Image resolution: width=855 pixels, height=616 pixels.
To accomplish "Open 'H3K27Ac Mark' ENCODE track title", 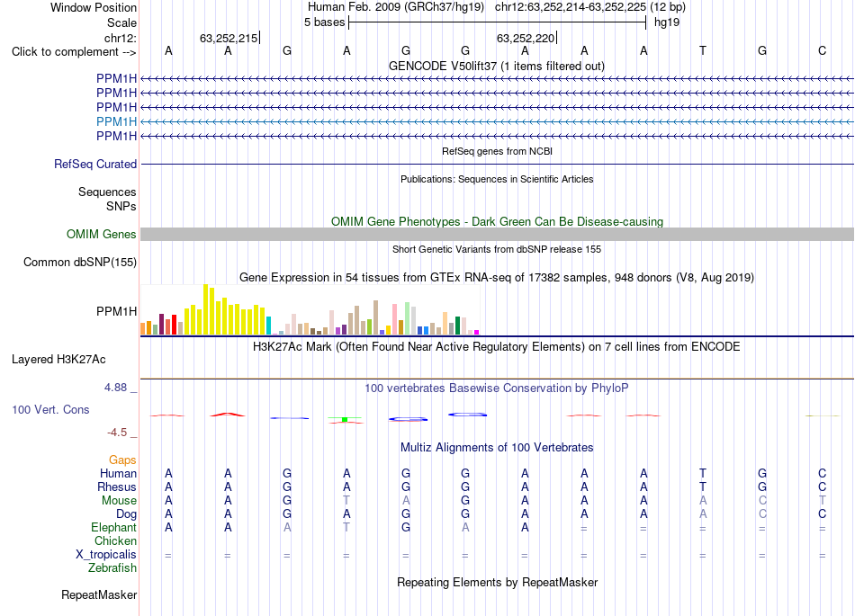I will 496,347.
